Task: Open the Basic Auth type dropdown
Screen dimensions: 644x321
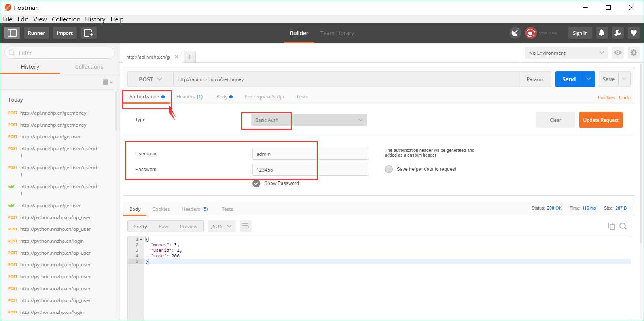Action: pos(309,120)
